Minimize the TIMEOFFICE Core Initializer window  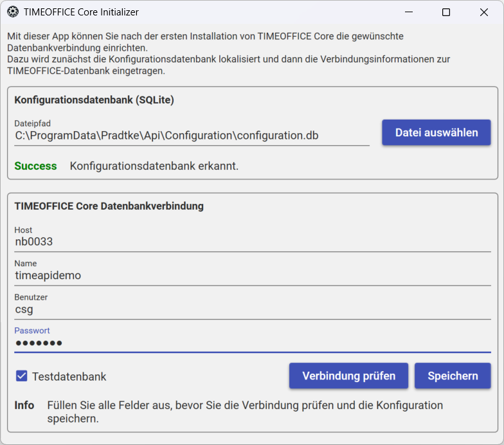click(409, 12)
